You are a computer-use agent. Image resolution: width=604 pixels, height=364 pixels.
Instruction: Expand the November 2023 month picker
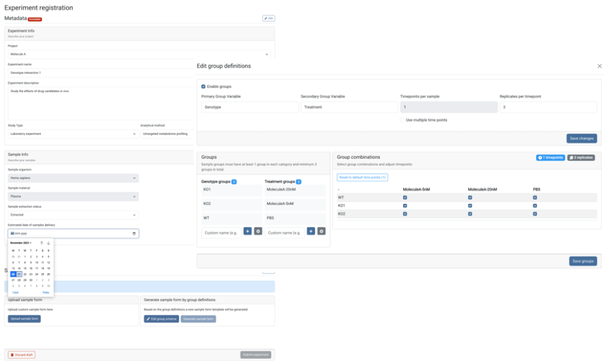click(21, 243)
